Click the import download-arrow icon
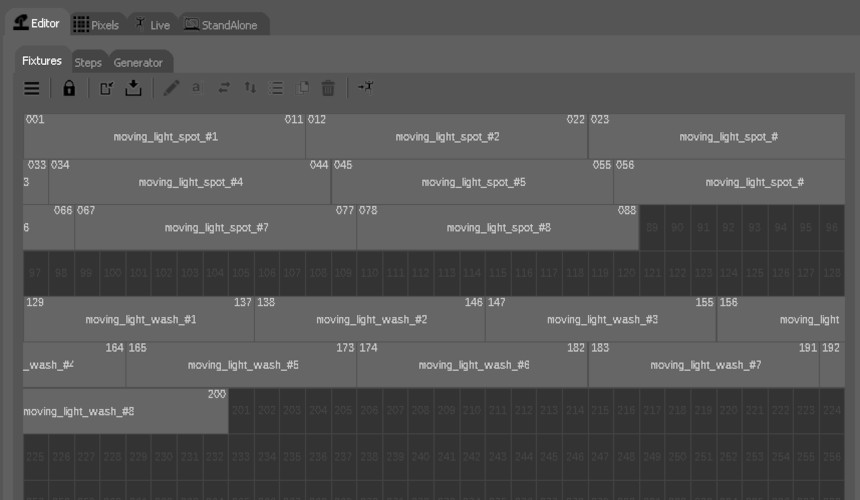Image resolution: width=860 pixels, height=500 pixels. 133,88
